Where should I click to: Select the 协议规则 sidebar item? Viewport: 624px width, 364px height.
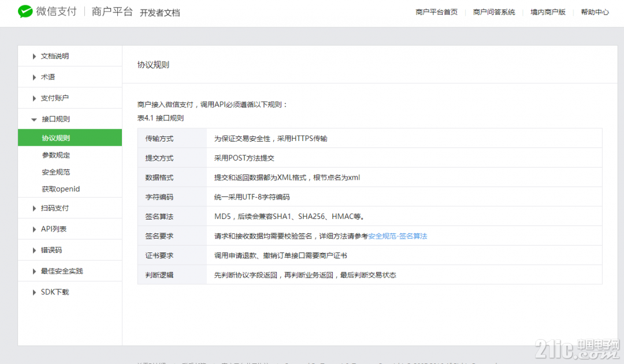(x=70, y=138)
